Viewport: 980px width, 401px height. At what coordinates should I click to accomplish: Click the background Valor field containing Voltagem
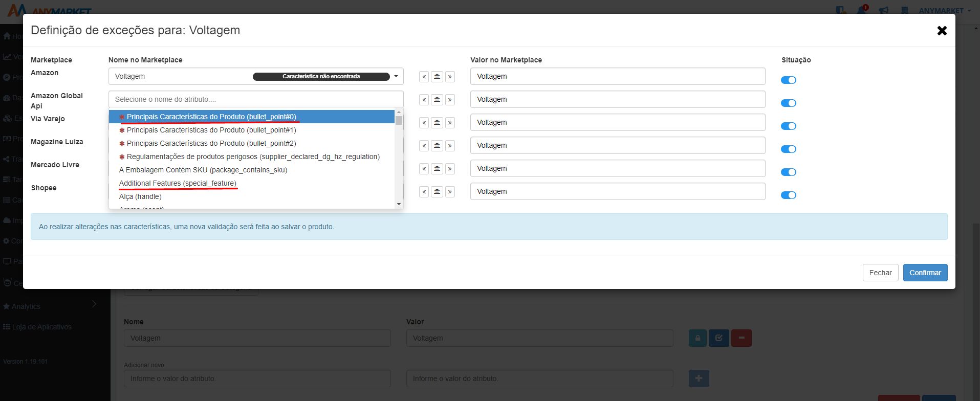tap(540, 338)
